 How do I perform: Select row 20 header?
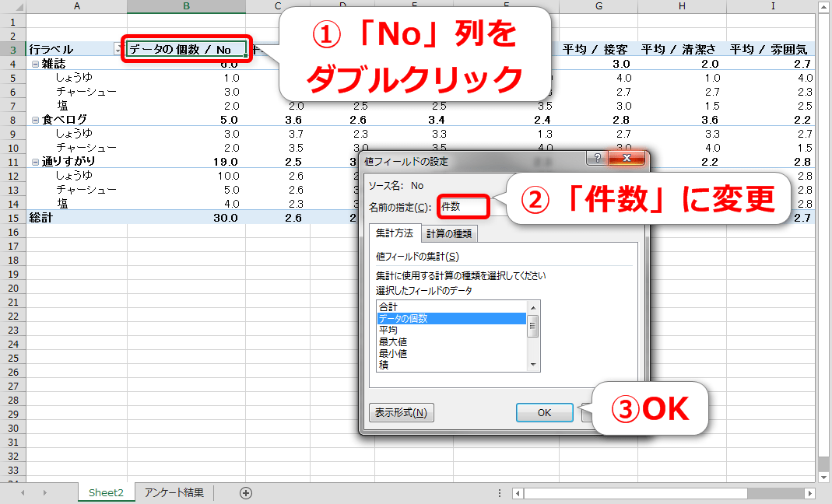12,288
